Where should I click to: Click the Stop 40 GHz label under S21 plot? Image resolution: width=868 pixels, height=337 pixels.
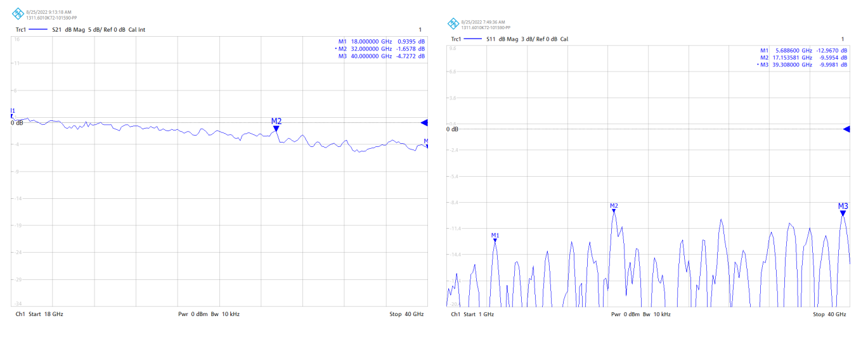tap(406, 314)
